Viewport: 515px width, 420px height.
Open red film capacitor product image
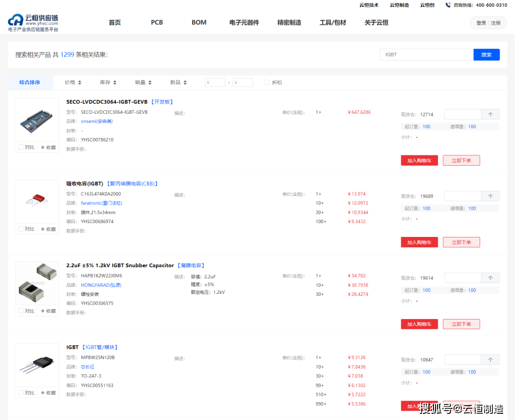(37, 202)
